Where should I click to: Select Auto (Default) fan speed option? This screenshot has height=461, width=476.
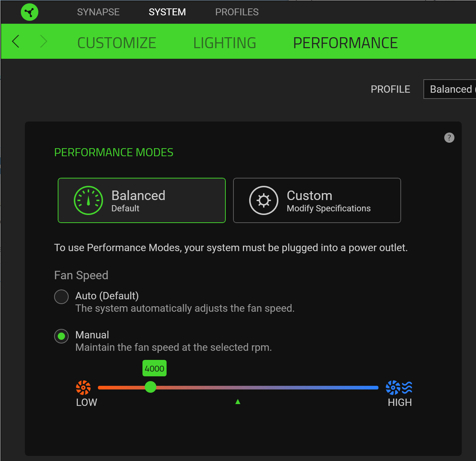point(61,297)
